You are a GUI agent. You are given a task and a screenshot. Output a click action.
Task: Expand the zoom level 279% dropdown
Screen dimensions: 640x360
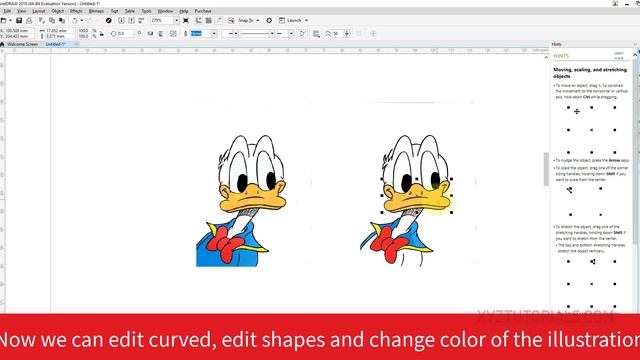[176, 20]
